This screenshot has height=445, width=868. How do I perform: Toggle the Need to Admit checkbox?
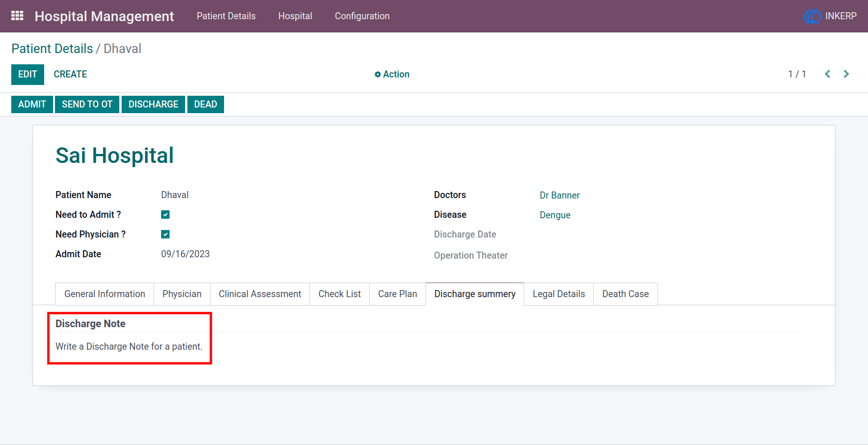(x=165, y=215)
